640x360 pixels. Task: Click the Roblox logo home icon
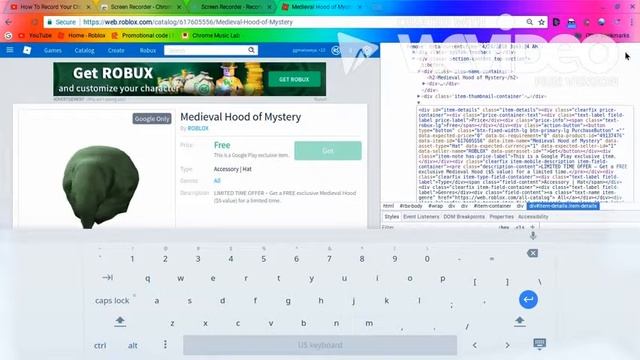point(27,50)
